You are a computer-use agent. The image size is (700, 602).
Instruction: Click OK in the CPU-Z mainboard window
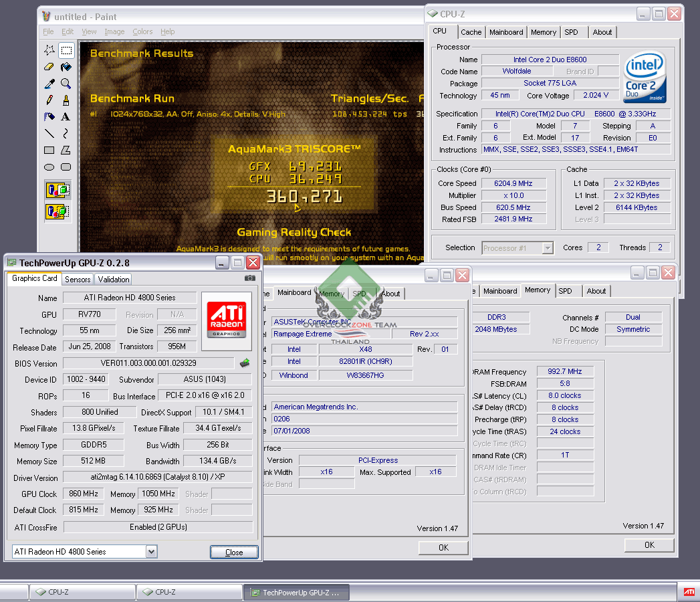click(x=443, y=548)
